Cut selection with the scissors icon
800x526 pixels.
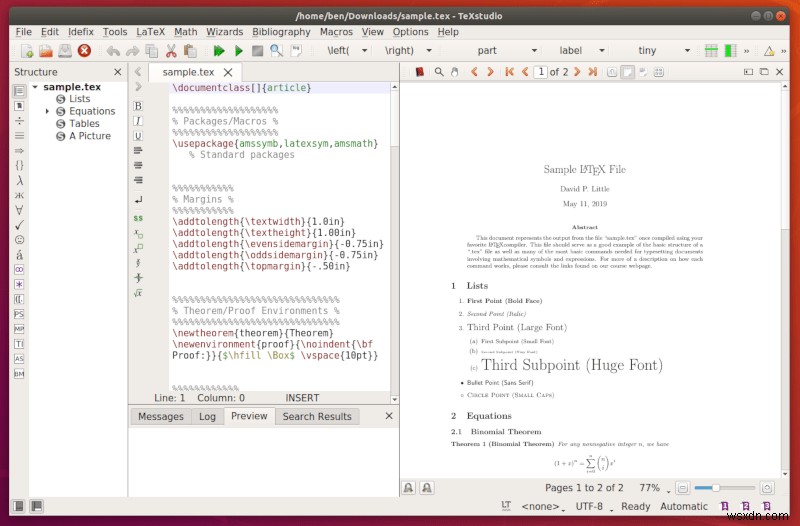[x=171, y=51]
